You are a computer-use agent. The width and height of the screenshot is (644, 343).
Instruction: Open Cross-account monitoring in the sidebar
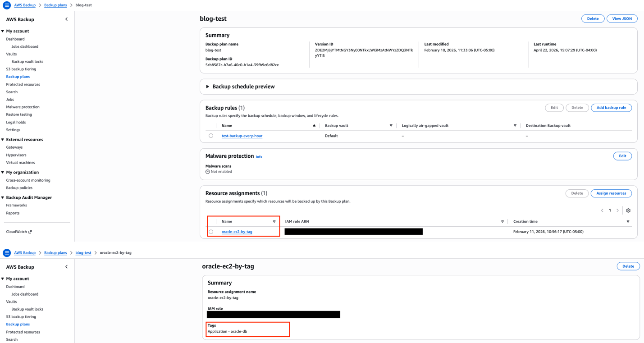[28, 180]
